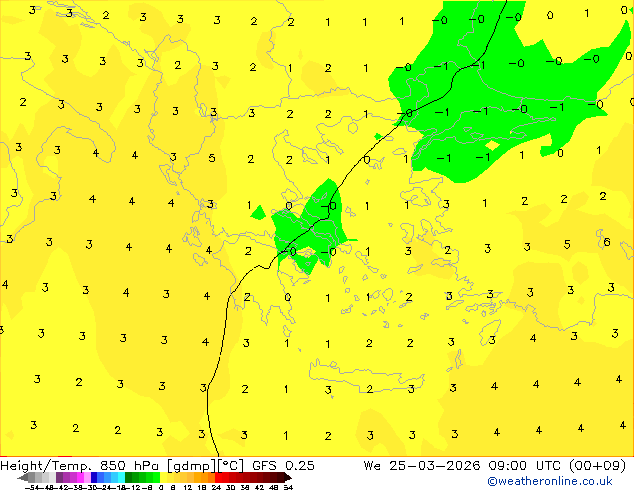Click the '-54' label on the color scale
Image resolution: width=634 pixels, height=490 pixels.
(32, 487)
